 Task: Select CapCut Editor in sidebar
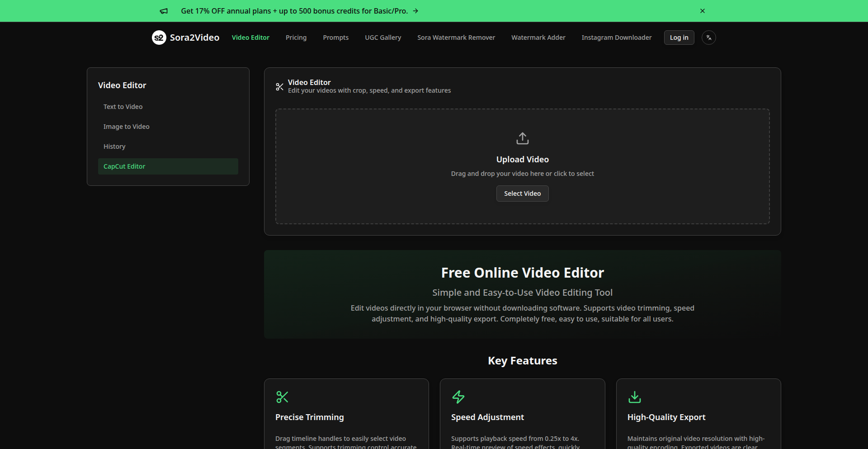click(124, 166)
